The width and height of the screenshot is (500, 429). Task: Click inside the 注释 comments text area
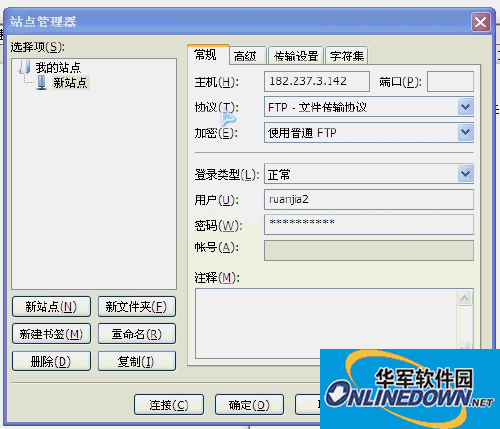pyautogui.click(x=327, y=323)
